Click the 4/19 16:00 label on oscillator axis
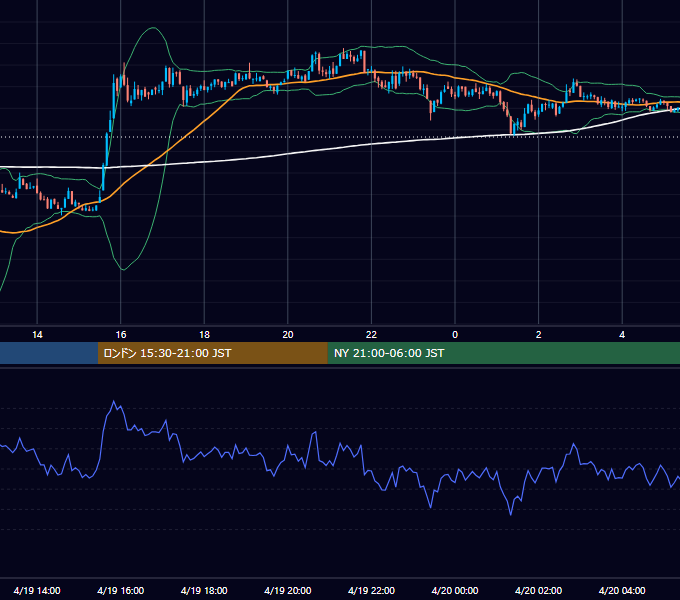680x600 pixels. 121,590
